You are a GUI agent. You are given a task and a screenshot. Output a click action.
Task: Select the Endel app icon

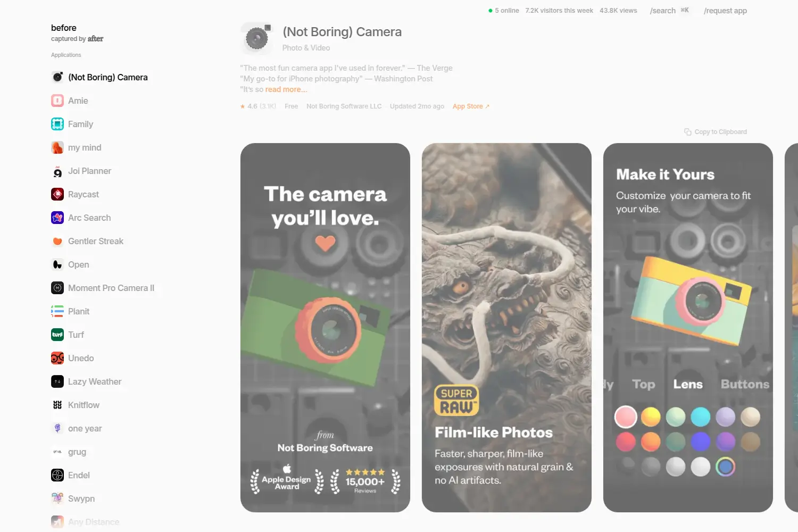pyautogui.click(x=57, y=475)
